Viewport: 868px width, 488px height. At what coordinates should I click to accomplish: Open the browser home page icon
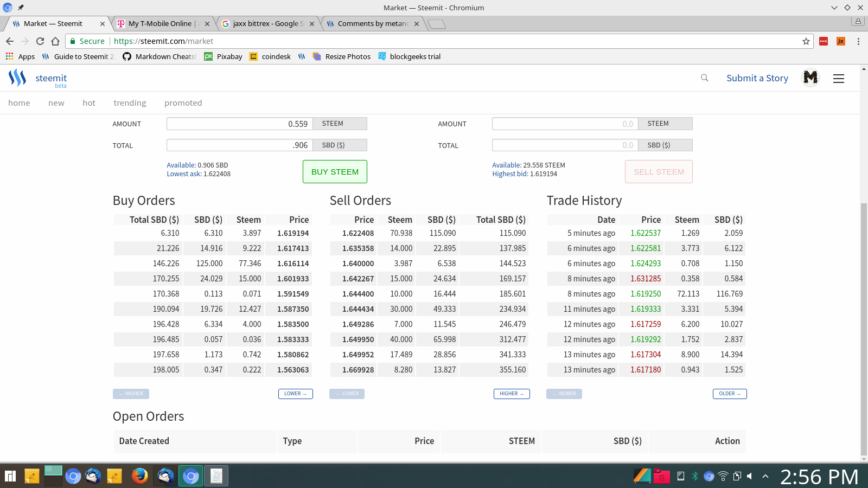[x=55, y=41]
